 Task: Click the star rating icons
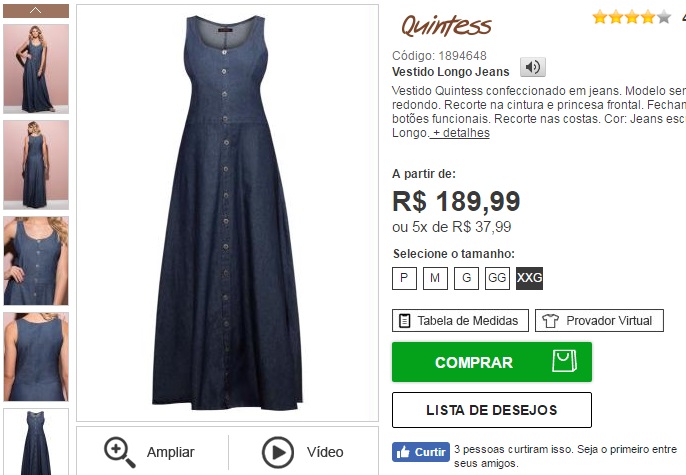point(631,17)
